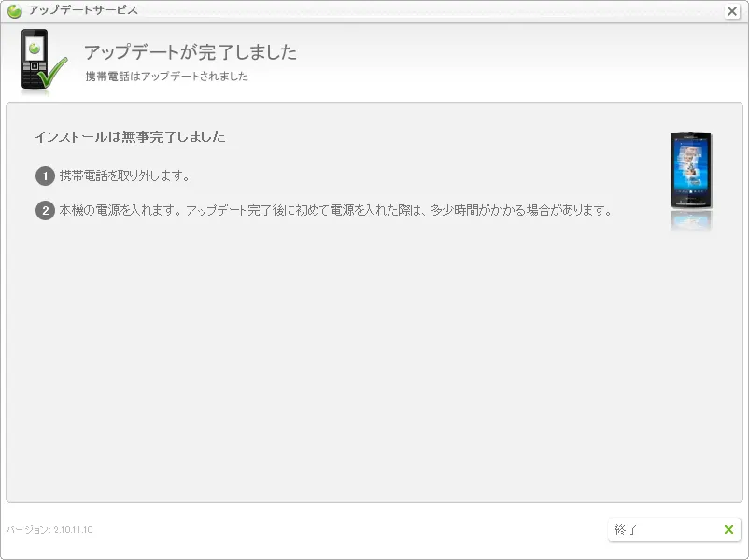Screen dimensions: 749x560
Task: Click the numbered step 2 circle icon
Action: pyautogui.click(x=44, y=210)
